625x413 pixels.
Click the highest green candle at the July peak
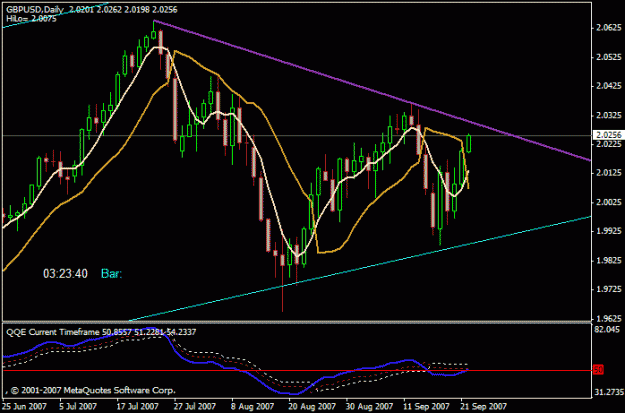point(153,33)
